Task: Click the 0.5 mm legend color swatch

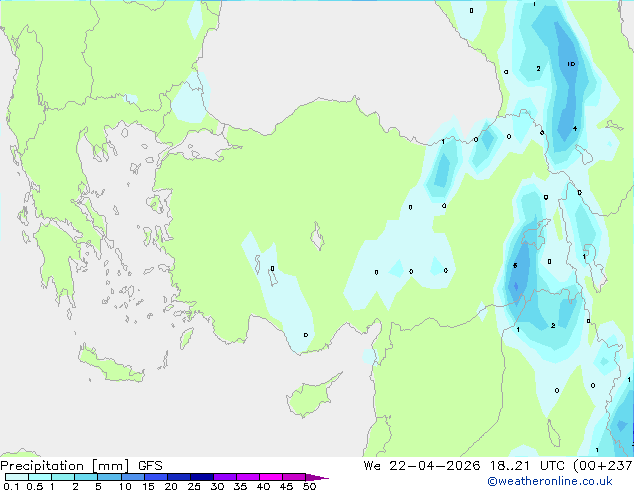Action: click(40, 477)
